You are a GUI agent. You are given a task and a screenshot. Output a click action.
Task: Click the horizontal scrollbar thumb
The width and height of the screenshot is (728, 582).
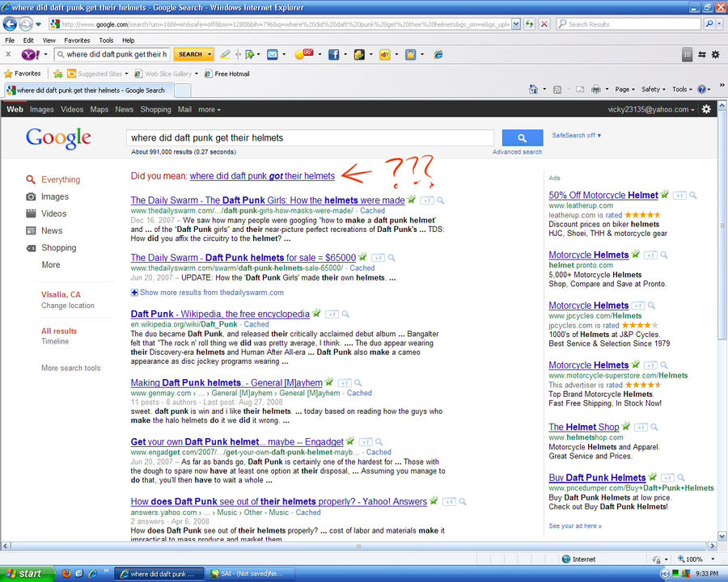pos(358,546)
